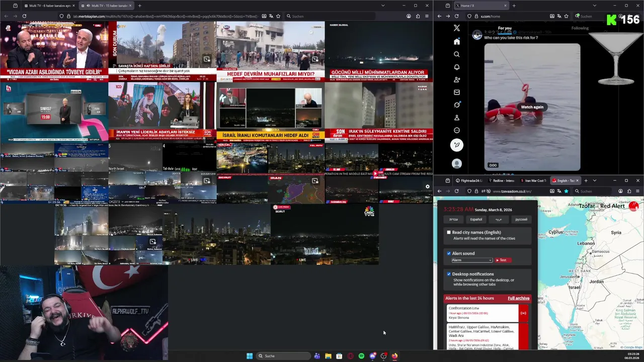Expand the tab list arrow in X window

pyautogui.click(x=594, y=6)
